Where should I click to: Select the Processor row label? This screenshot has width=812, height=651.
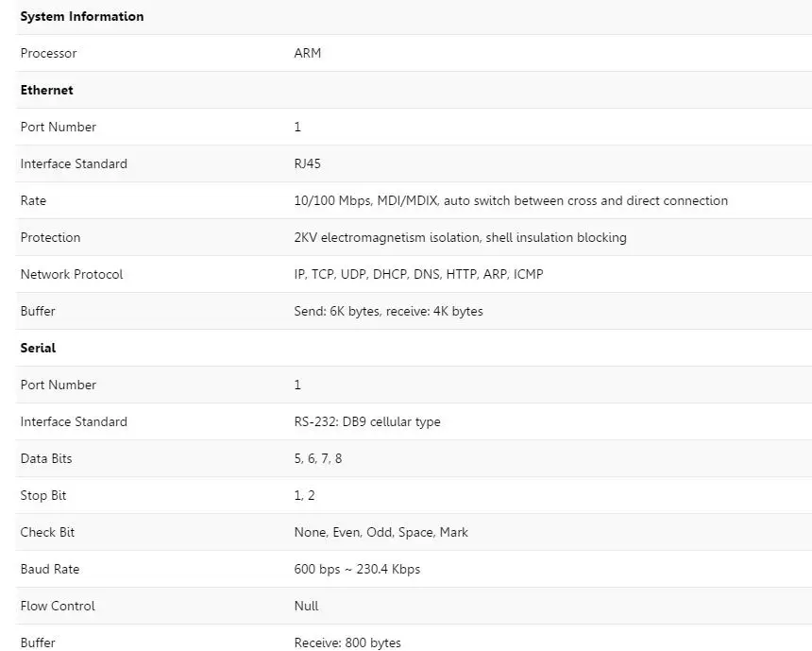coord(48,53)
